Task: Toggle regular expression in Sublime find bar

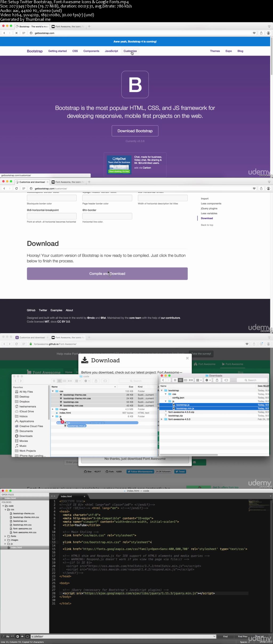Action: click(x=3, y=637)
